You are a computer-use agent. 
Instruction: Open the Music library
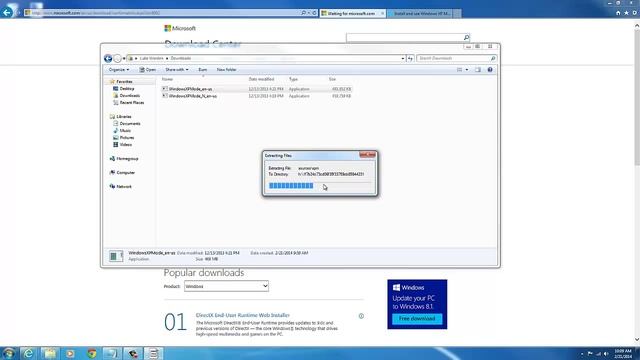pos(125,131)
